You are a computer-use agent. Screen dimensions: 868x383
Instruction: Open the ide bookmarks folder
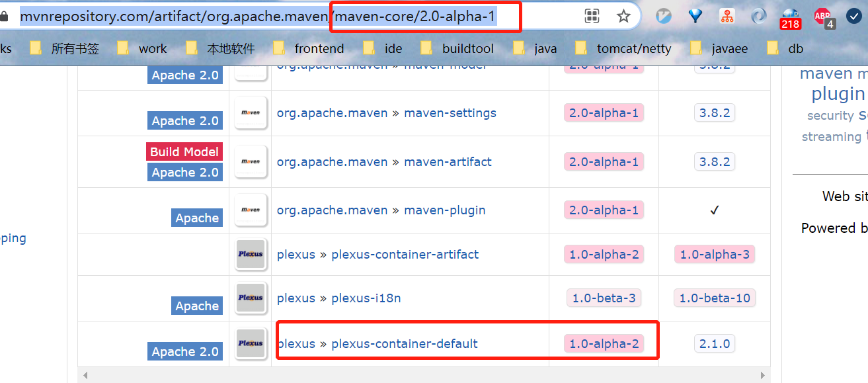click(383, 48)
